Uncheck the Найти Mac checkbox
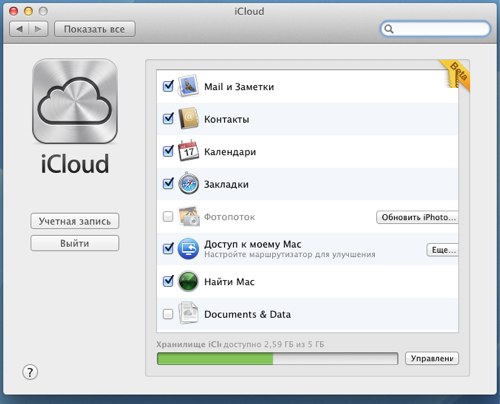Viewport: 500px width, 404px height. [x=168, y=281]
